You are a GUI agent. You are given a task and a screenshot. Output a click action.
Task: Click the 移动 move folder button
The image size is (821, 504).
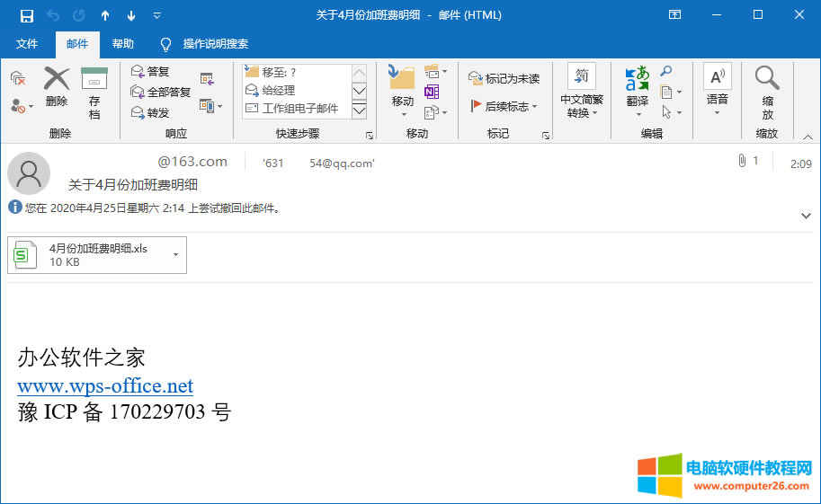(403, 92)
